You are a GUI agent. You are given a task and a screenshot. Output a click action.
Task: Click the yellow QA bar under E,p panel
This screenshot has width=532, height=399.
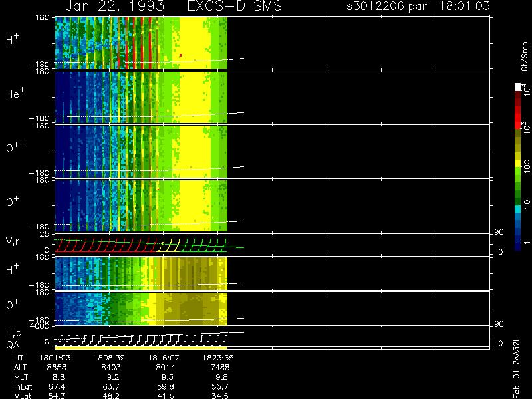(x=141, y=348)
